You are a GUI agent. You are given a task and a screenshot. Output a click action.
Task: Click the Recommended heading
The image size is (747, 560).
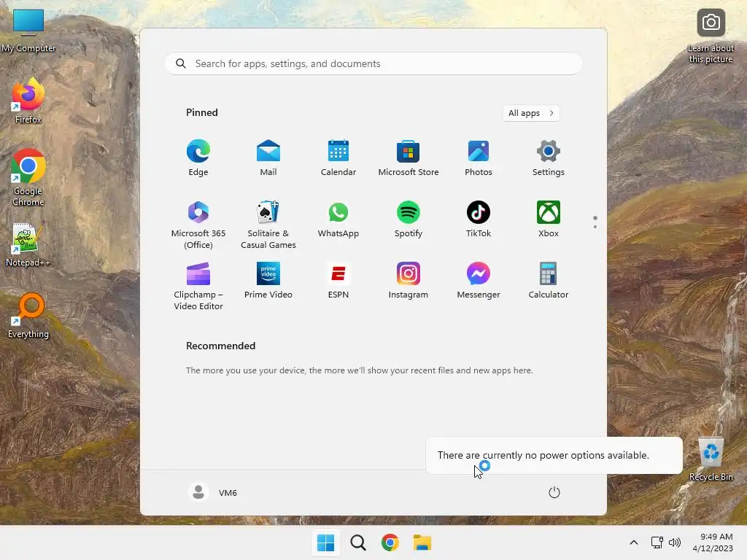(220, 346)
